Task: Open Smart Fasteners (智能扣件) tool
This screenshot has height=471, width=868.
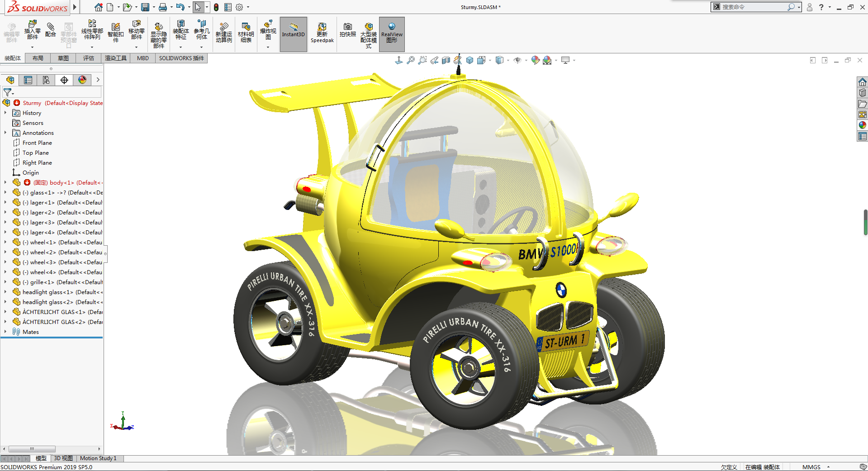Action: [x=116, y=33]
